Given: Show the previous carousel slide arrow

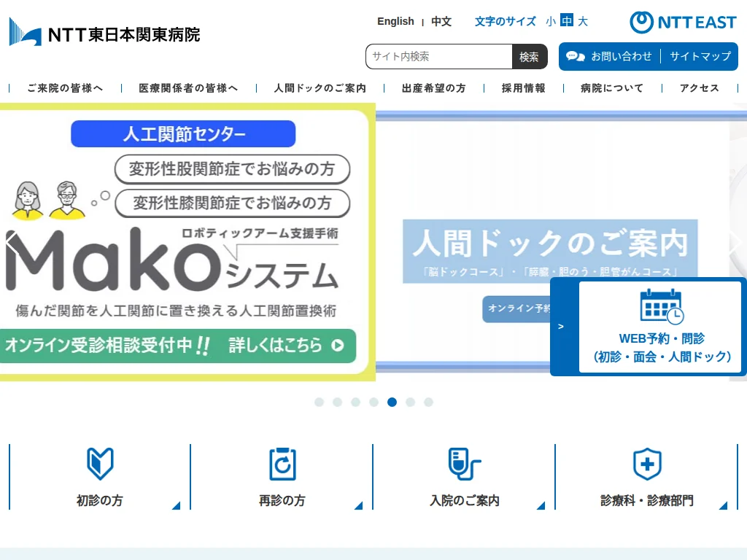Looking at the screenshot, I should tap(12, 242).
